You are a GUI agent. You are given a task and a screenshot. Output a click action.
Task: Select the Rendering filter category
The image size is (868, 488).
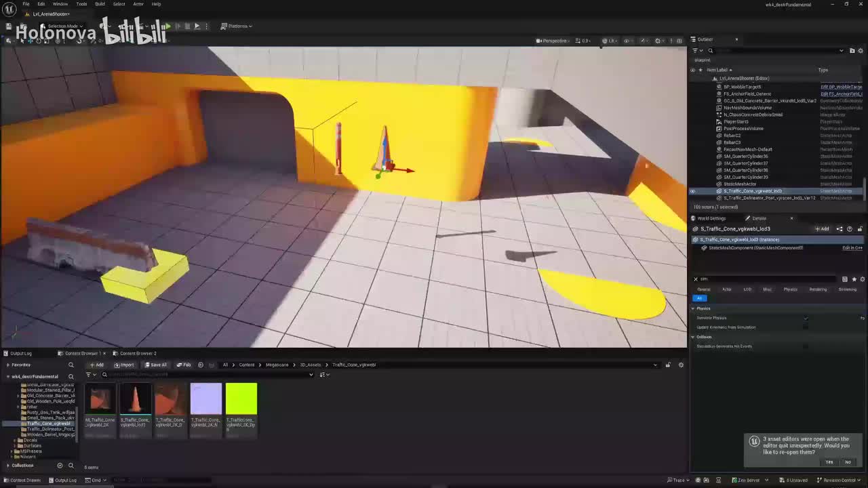(x=818, y=289)
